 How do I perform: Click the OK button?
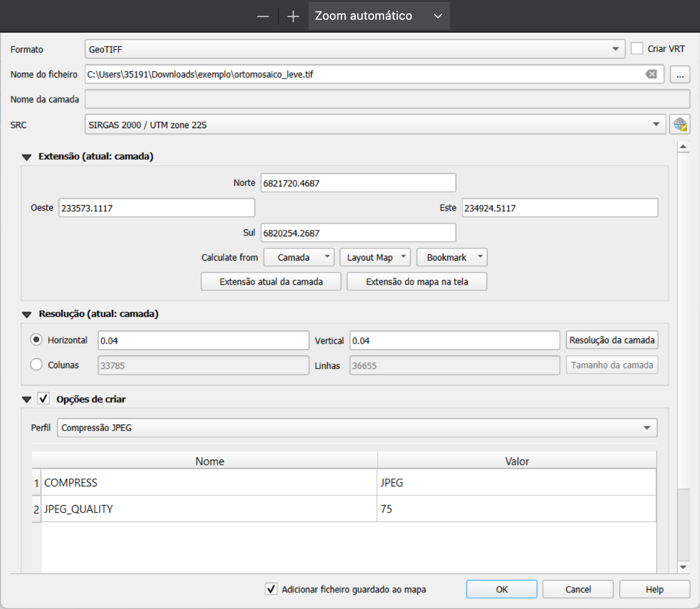click(501, 589)
